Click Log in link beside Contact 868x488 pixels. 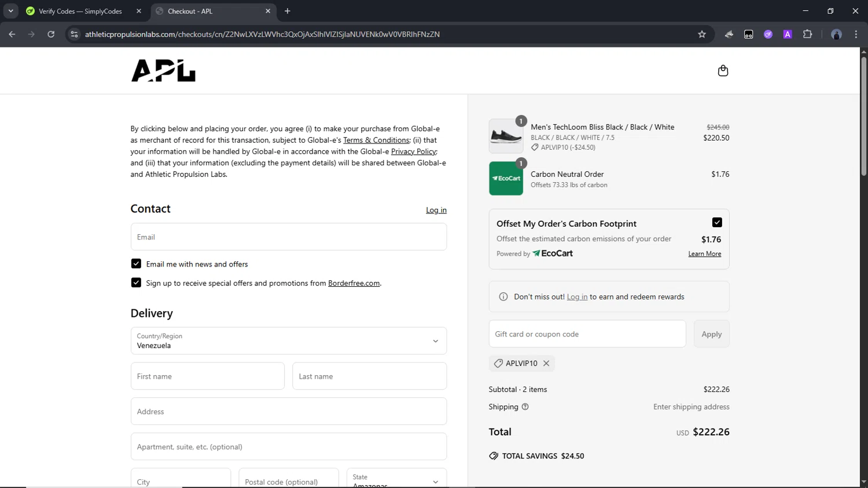coord(436,210)
